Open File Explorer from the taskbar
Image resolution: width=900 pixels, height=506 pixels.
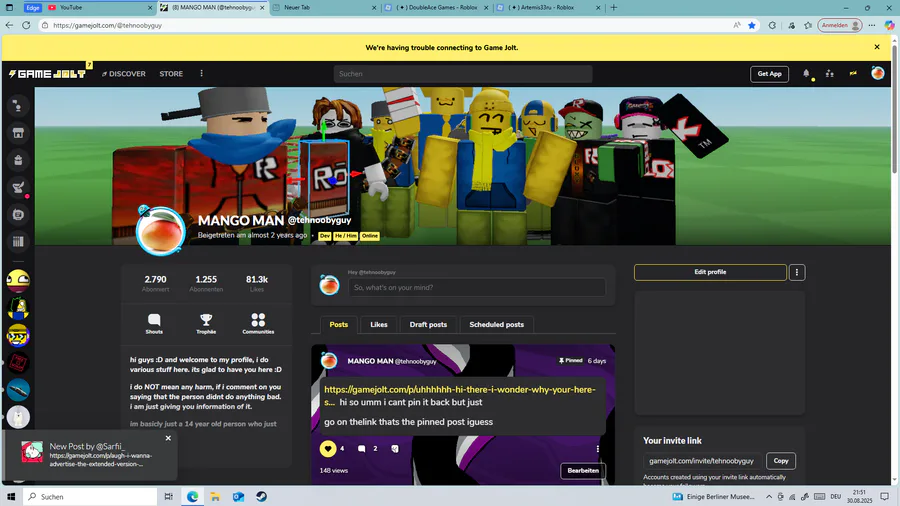point(215,496)
